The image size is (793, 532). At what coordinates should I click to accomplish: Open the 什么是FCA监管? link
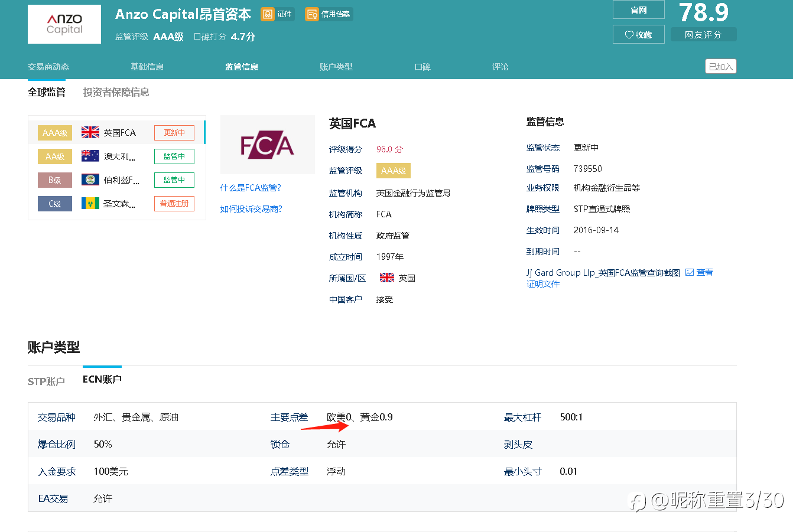click(x=251, y=188)
